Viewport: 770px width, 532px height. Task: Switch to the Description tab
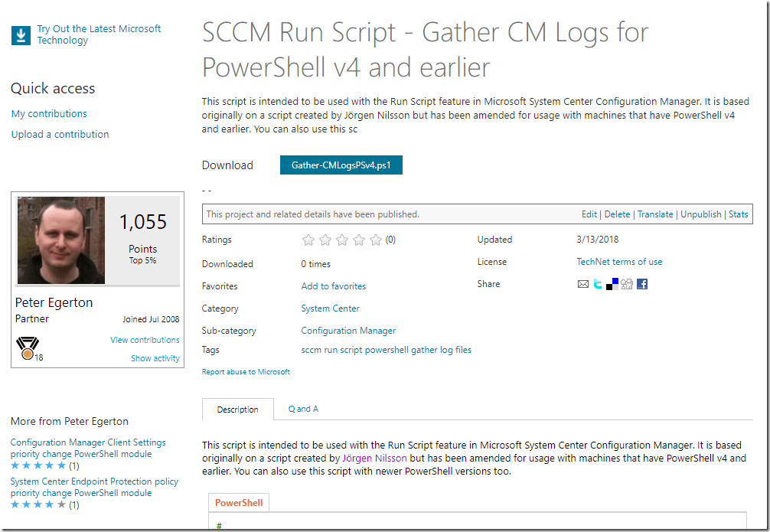(x=237, y=410)
